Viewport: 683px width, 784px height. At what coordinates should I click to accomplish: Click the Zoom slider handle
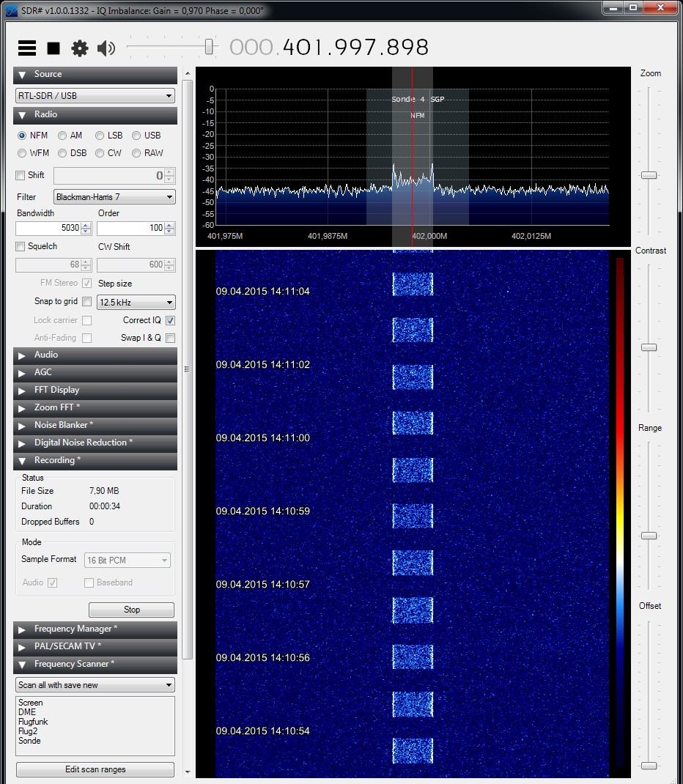pos(649,175)
